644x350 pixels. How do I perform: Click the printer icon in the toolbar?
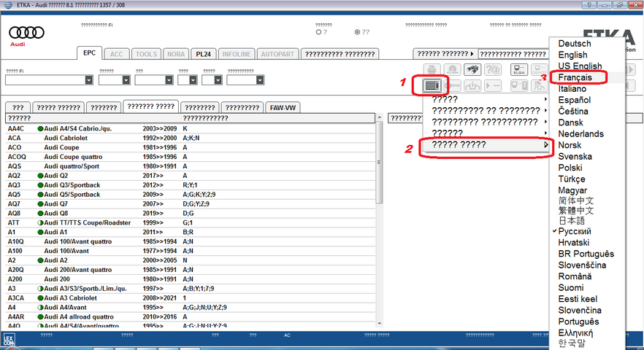pos(432,69)
